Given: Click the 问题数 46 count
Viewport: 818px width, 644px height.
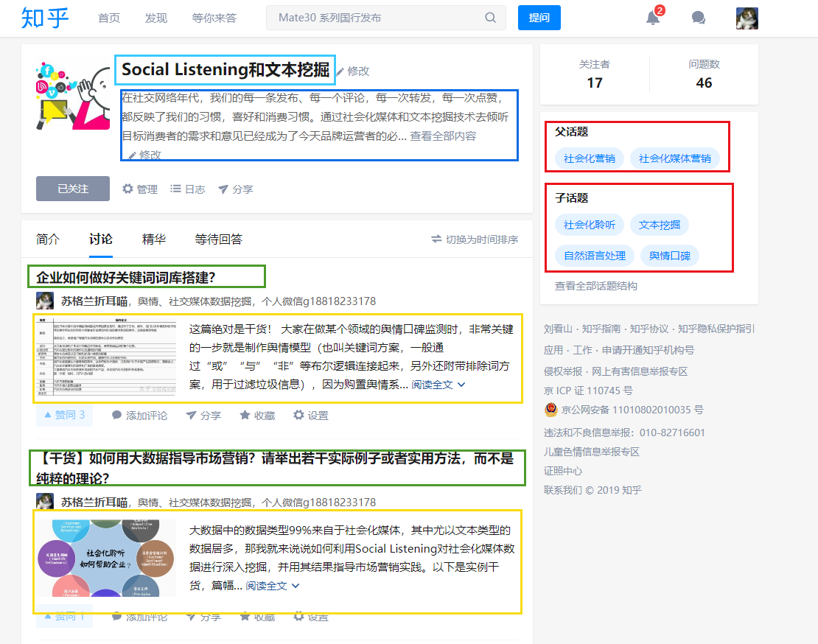Looking at the screenshot, I should click(x=704, y=74).
